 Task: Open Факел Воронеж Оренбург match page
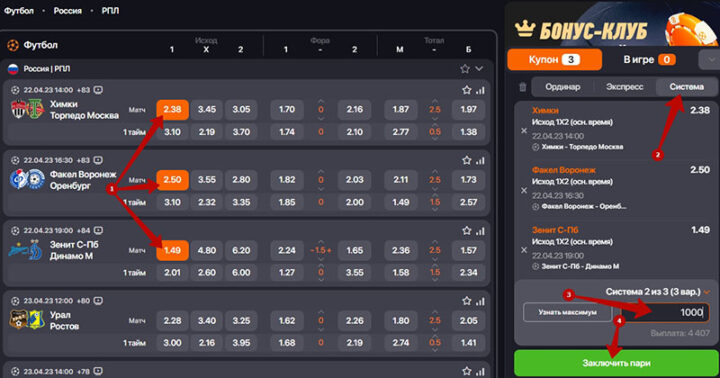tap(83, 180)
